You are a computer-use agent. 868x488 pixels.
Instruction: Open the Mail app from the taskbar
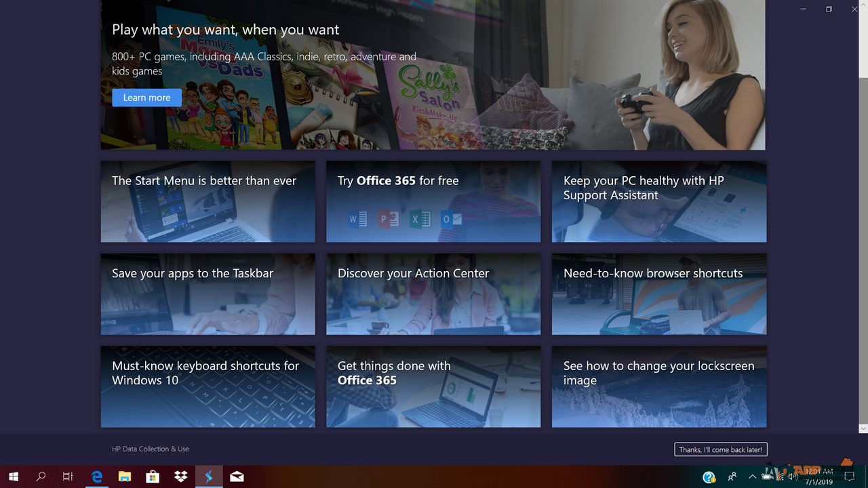coord(237,476)
